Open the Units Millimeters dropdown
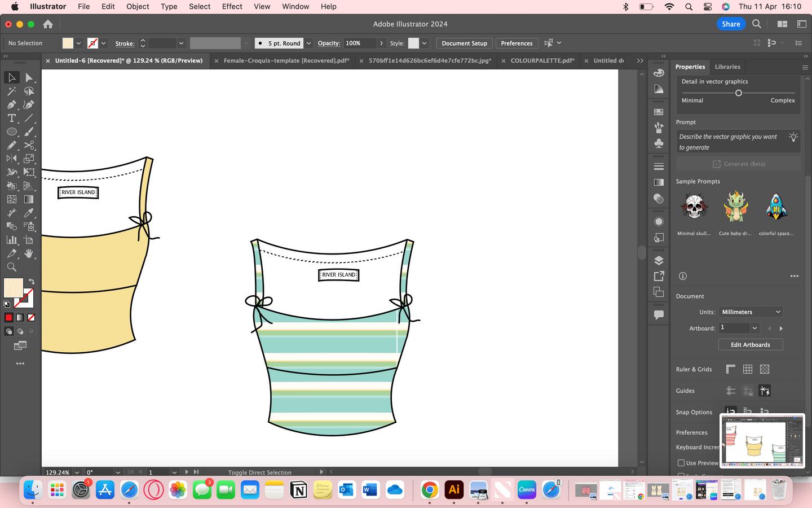 (x=751, y=312)
